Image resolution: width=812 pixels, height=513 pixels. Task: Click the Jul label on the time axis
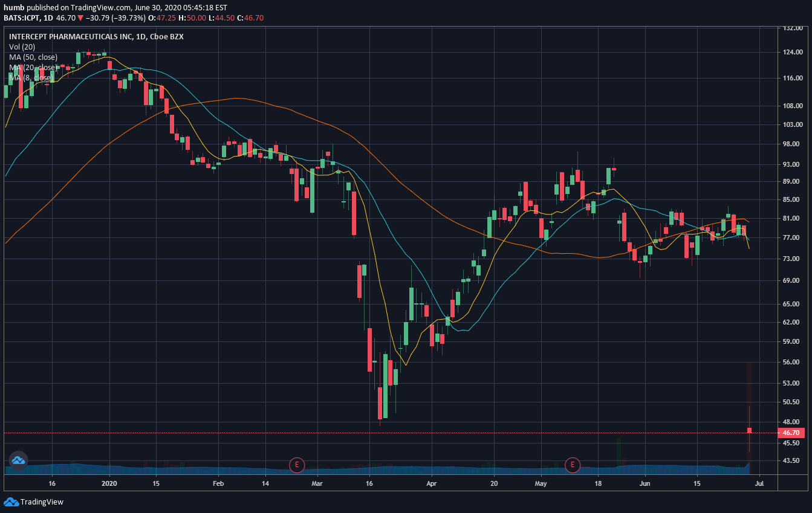pyautogui.click(x=760, y=483)
